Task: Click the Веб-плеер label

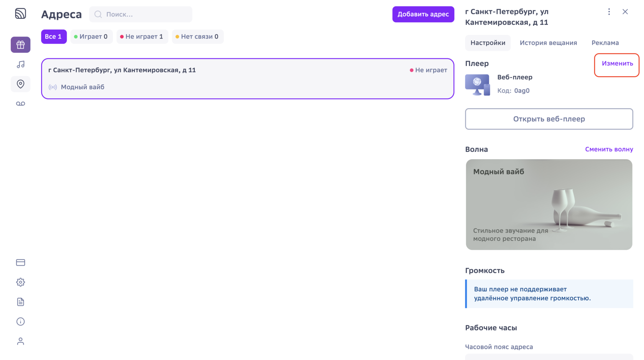Action: point(515,77)
